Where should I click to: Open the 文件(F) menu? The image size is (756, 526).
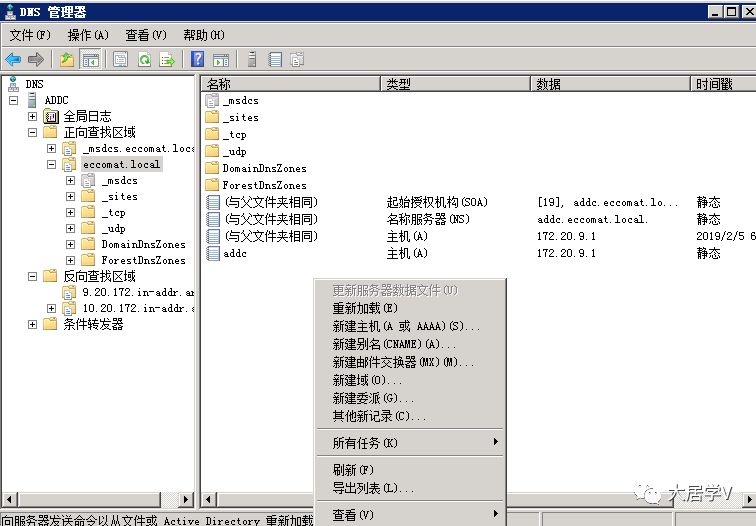tap(30, 35)
